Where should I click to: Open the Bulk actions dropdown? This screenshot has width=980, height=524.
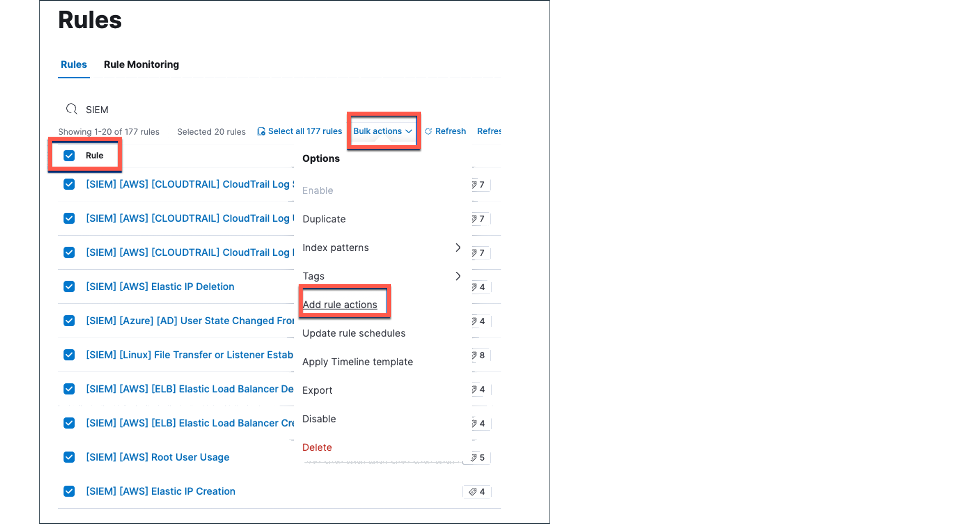tap(383, 131)
